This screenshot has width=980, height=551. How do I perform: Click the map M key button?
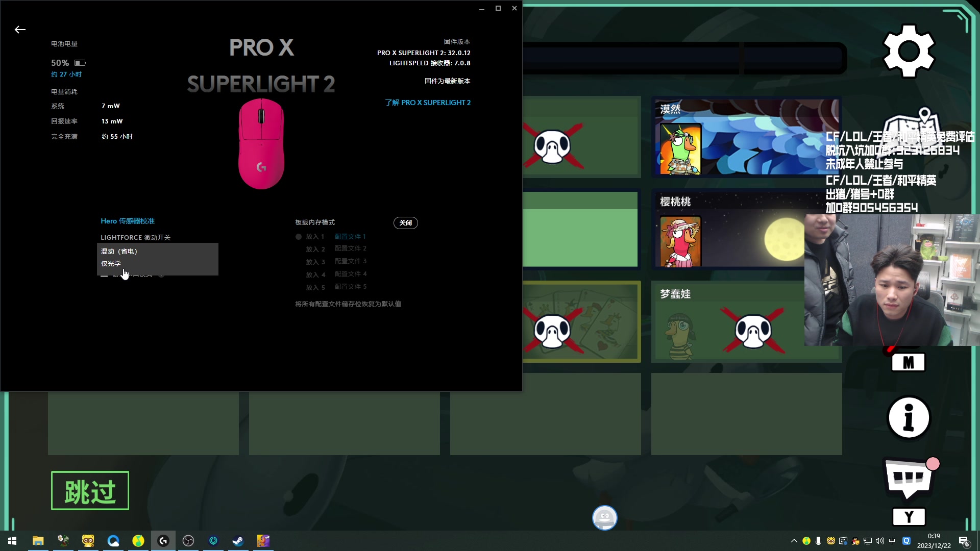[908, 363]
